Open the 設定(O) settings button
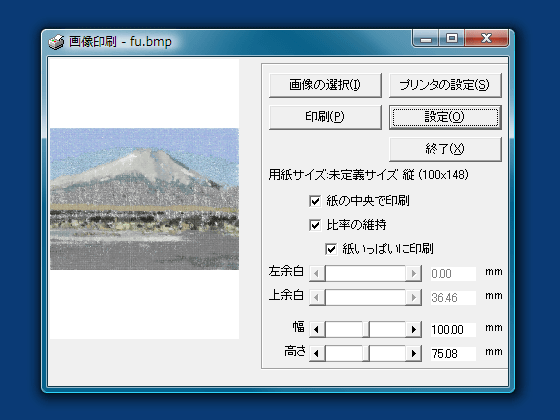Viewport: 560px width, 420px height. tap(445, 117)
